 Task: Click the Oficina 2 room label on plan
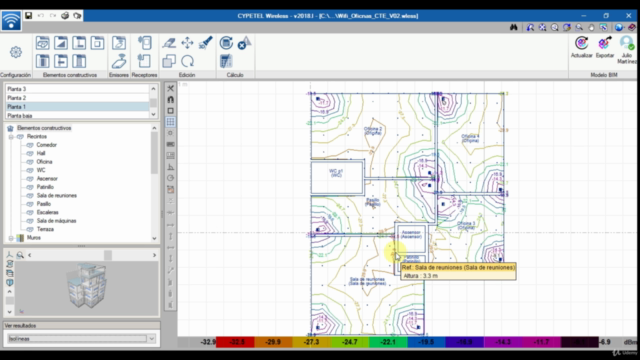click(373, 131)
